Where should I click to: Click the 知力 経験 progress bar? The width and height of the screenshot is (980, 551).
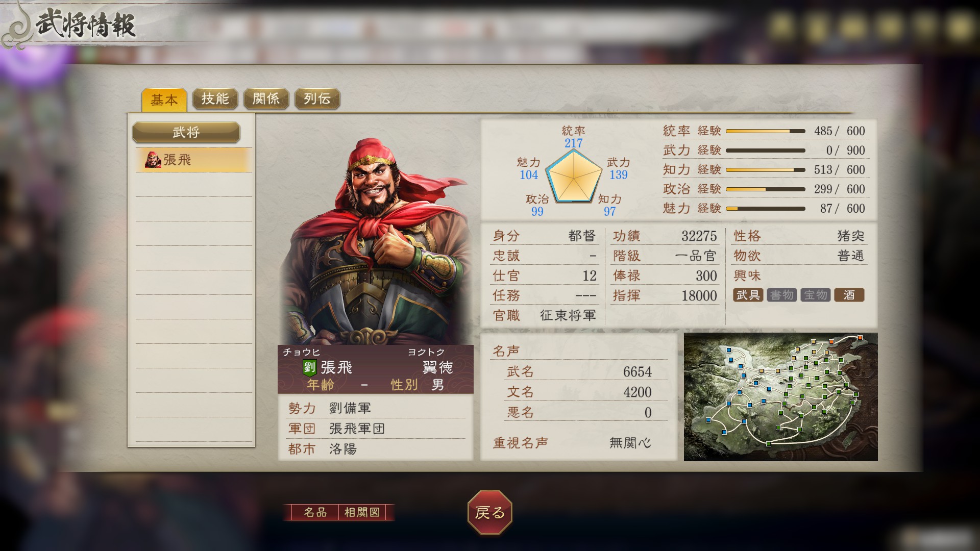coord(765,170)
